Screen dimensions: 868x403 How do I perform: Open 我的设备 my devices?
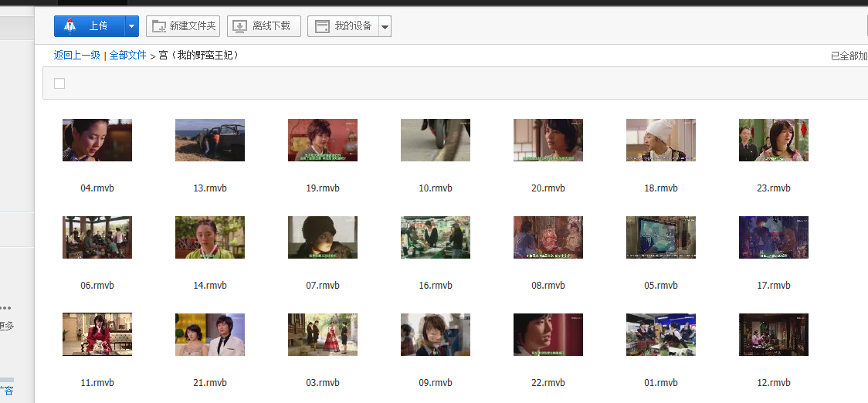point(343,26)
